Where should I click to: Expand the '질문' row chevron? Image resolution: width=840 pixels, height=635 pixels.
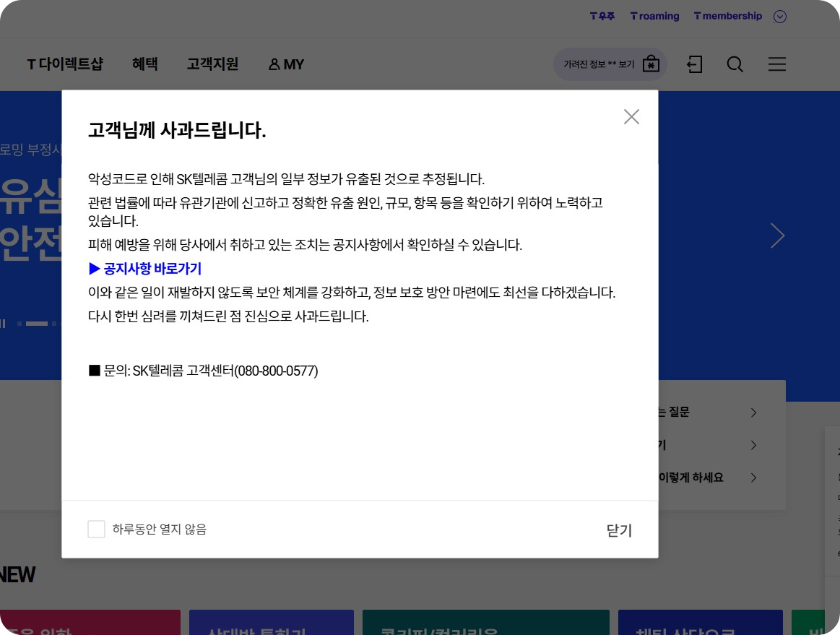tap(753, 412)
